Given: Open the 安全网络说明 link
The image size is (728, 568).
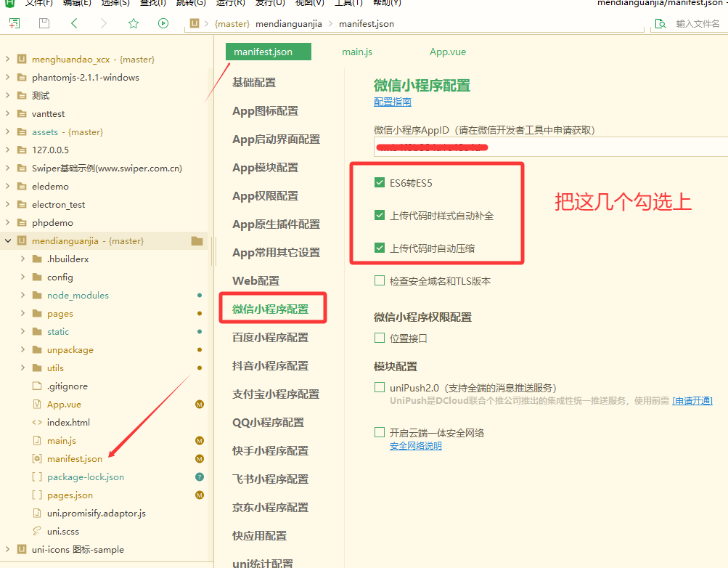Looking at the screenshot, I should pos(416,446).
